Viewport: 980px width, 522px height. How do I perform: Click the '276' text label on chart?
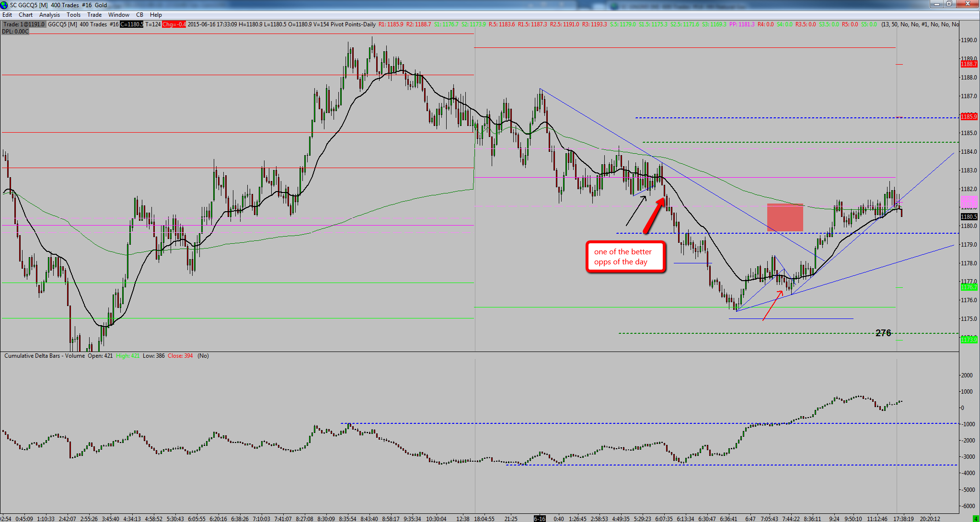click(883, 333)
